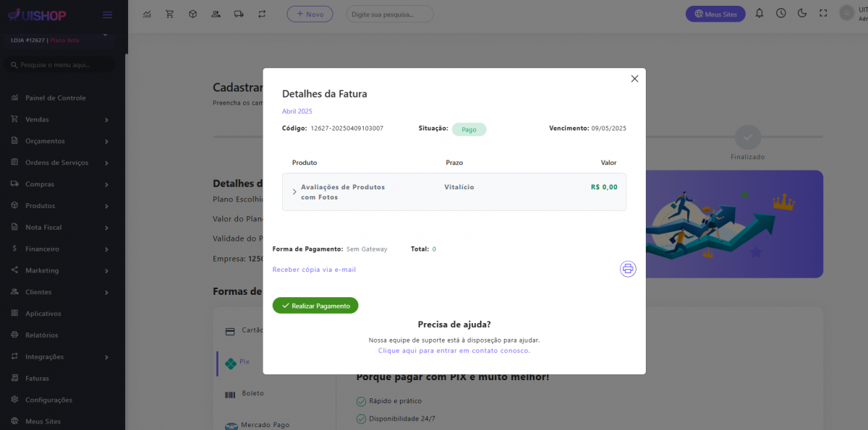Click the print invoice icon
The height and width of the screenshot is (430, 868).
point(628,269)
